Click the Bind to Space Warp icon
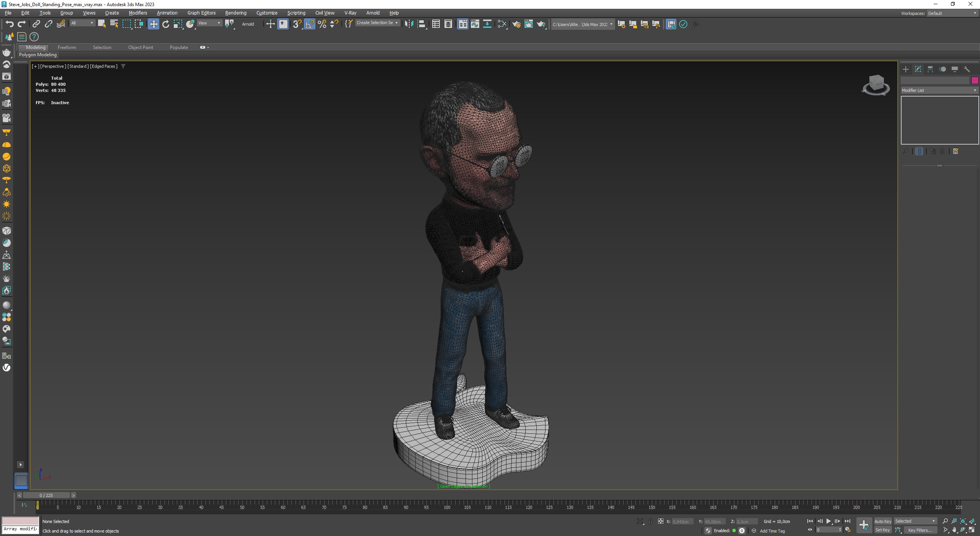 click(x=60, y=24)
